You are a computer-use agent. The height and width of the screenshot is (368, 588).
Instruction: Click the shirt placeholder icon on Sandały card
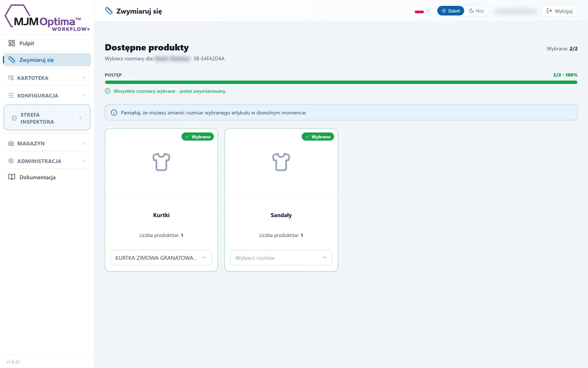[x=281, y=162]
